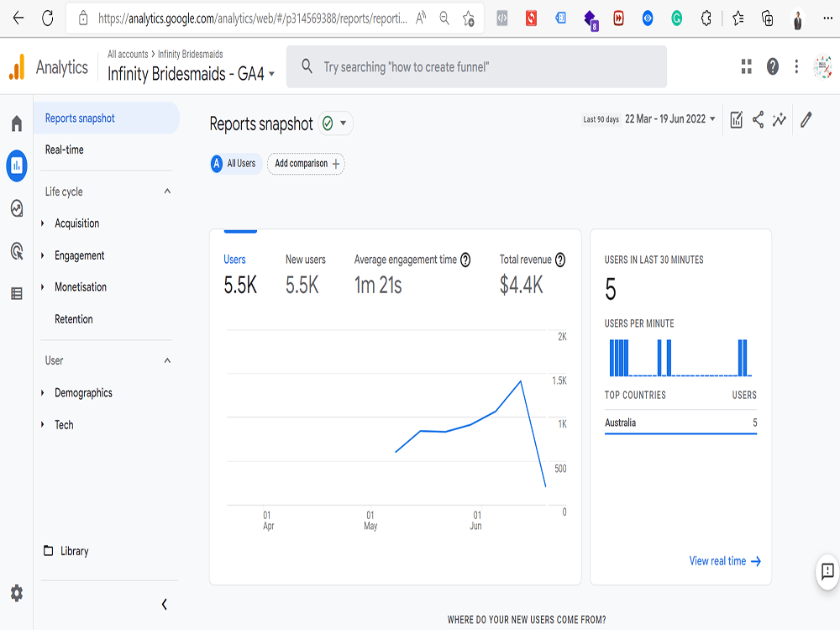
Task: Go back with the browser back arrow
Action: [x=18, y=18]
